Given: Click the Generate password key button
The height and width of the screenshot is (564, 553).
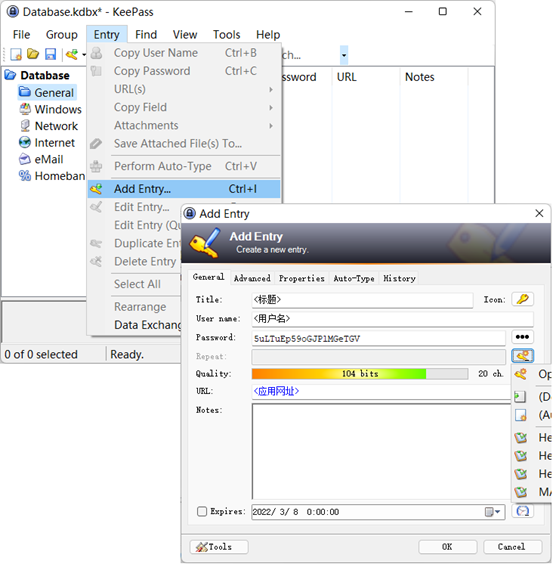Looking at the screenshot, I should [x=522, y=356].
